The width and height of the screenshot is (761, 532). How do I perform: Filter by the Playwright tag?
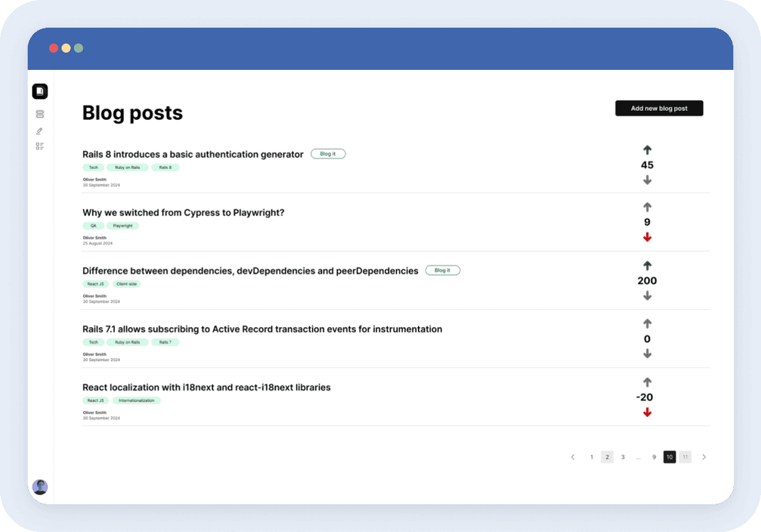click(x=123, y=226)
